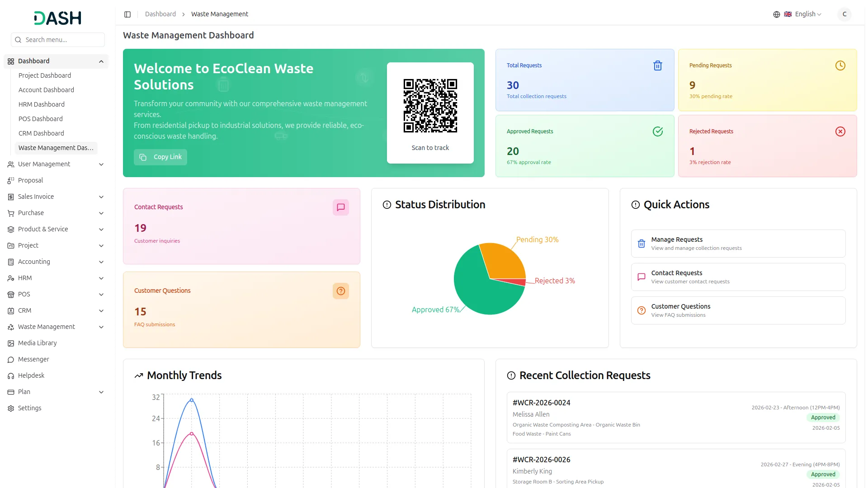Click the QR code image

click(x=430, y=106)
